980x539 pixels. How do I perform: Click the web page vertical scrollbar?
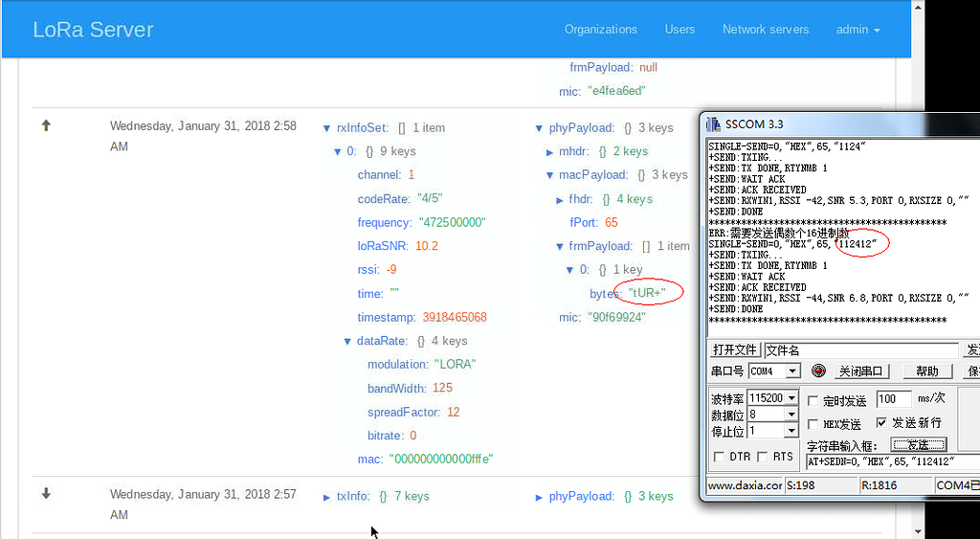[x=918, y=269]
